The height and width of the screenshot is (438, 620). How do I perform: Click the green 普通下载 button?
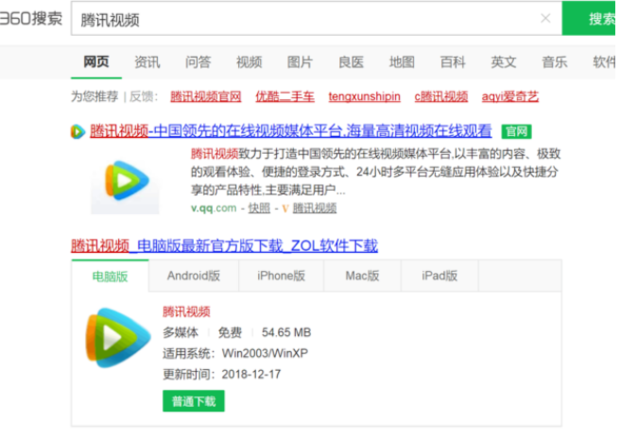tap(193, 401)
